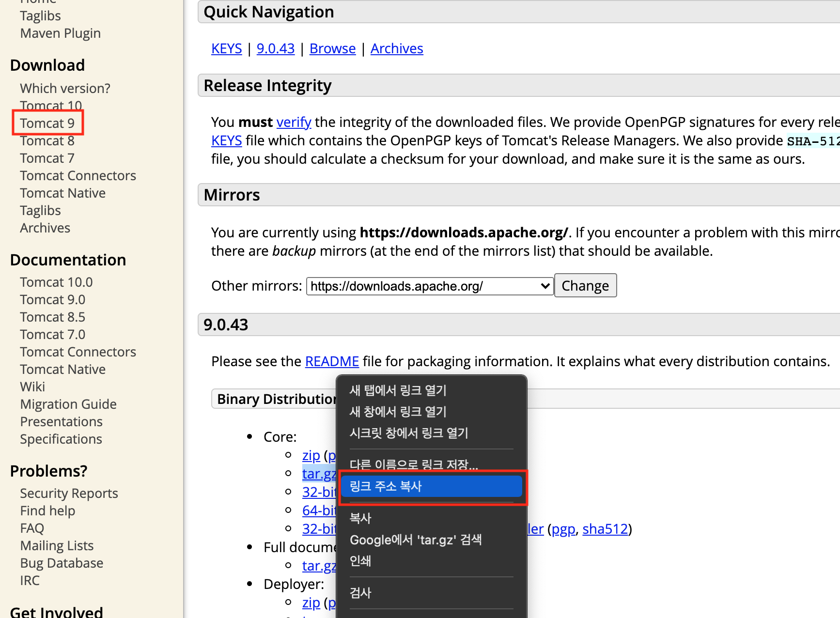840x618 pixels.
Task: Click KEYS in Quick Navigation
Action: coord(226,48)
